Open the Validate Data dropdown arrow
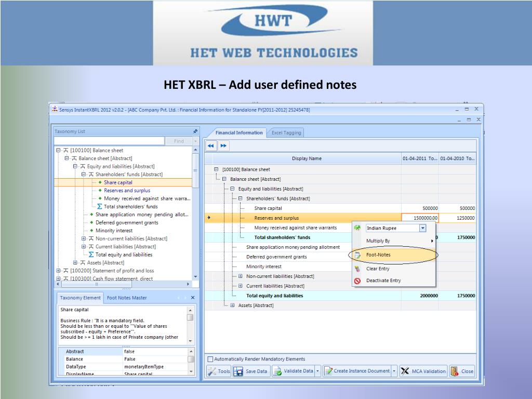532x399 pixels. pos(317,371)
